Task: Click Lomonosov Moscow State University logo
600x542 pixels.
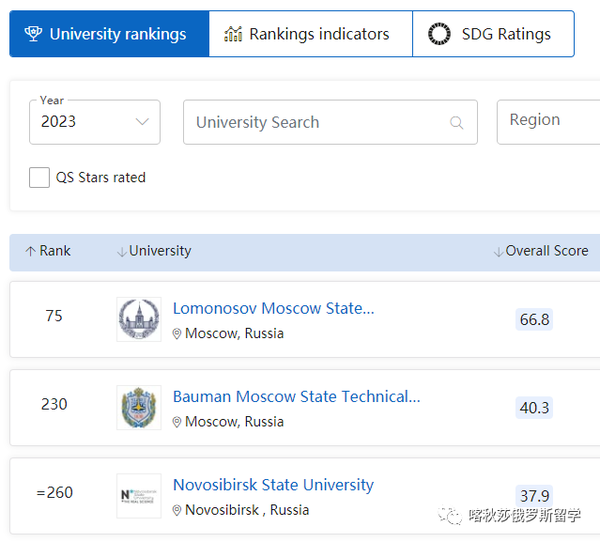Action: 138,319
